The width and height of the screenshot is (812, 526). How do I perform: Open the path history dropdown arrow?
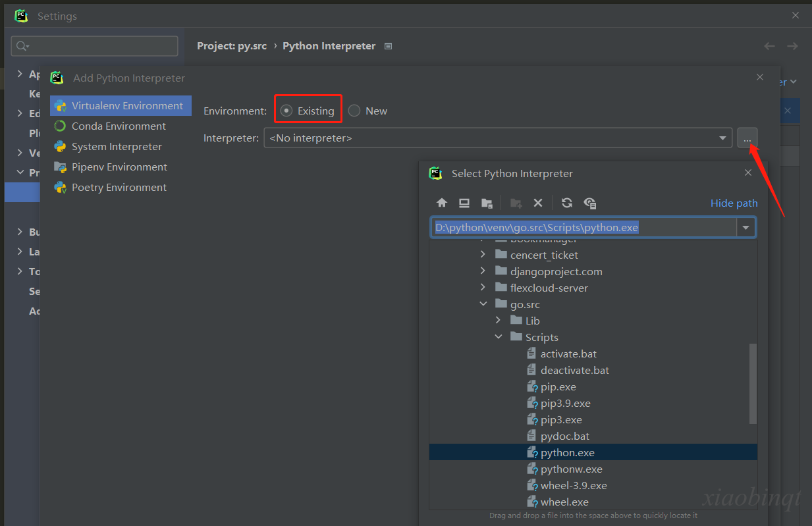click(746, 228)
